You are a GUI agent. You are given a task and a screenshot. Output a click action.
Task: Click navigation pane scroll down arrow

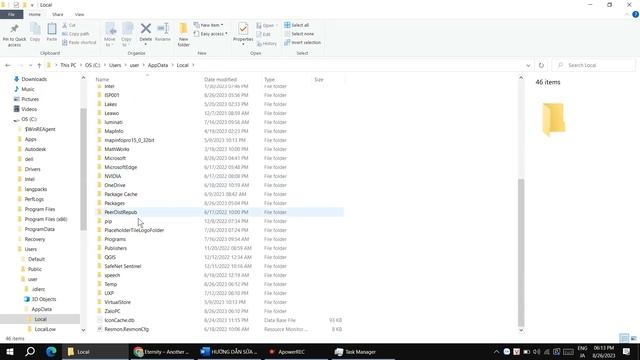click(x=83, y=330)
